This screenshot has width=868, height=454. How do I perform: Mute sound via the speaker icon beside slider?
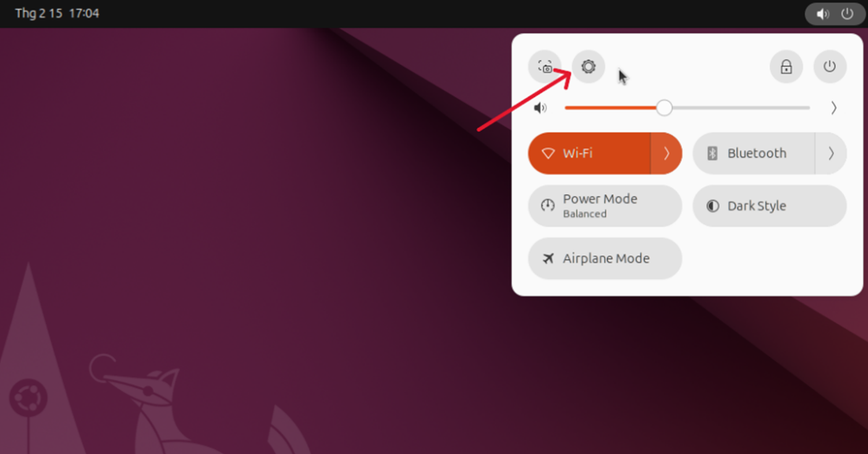coord(540,108)
